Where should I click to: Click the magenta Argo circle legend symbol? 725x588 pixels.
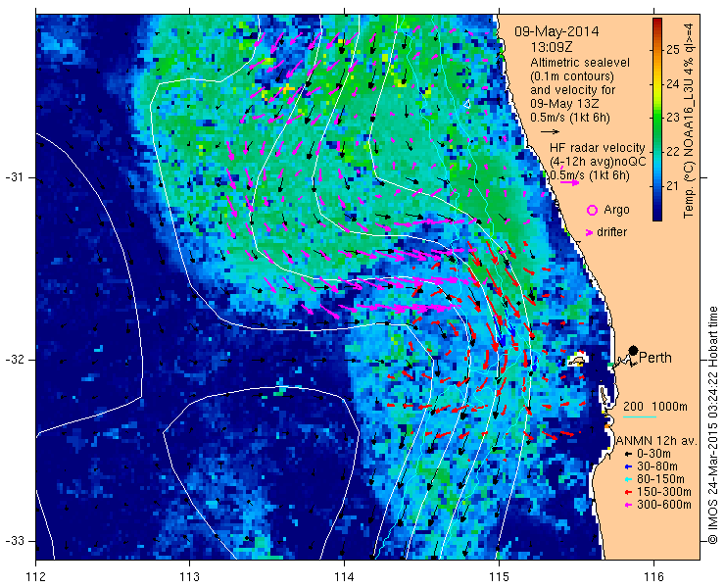coord(592,211)
